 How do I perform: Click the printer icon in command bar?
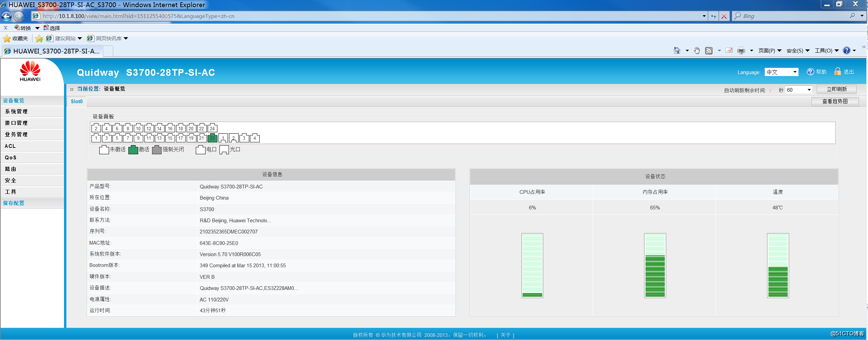pyautogui.click(x=741, y=50)
